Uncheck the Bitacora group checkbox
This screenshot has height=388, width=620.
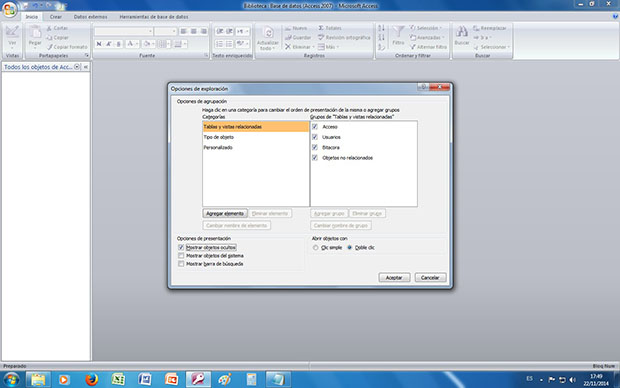[315, 147]
